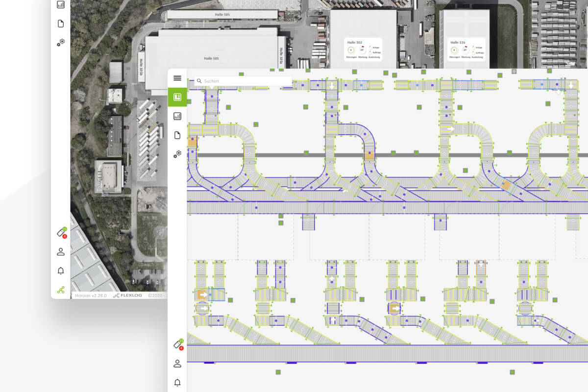The height and width of the screenshot is (392, 588).
Task: Open the hamburger menu above the green map icon
Action: pyautogui.click(x=177, y=78)
